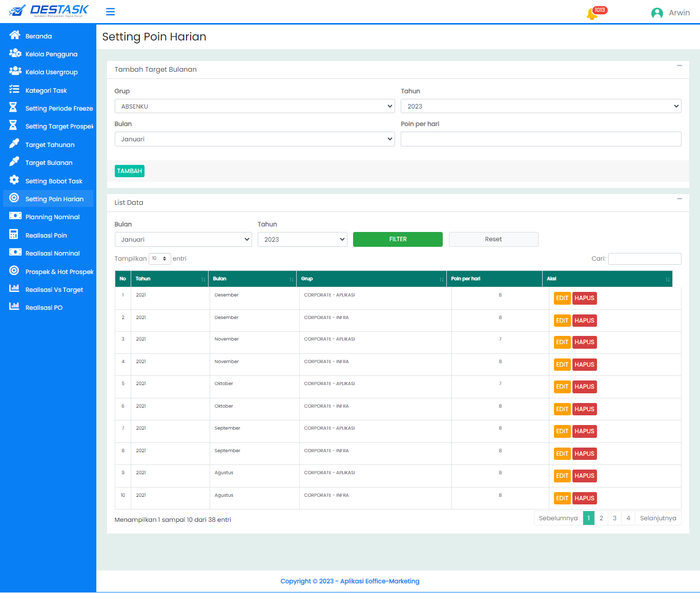Click the Beranda home icon in sidebar
Image resolution: width=700 pixels, height=593 pixels.
click(x=14, y=35)
